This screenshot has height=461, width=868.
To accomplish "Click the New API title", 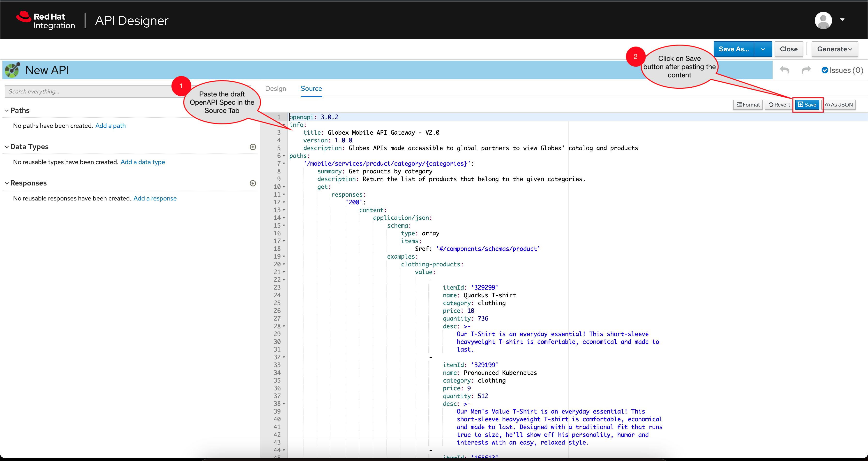I will click(x=47, y=70).
